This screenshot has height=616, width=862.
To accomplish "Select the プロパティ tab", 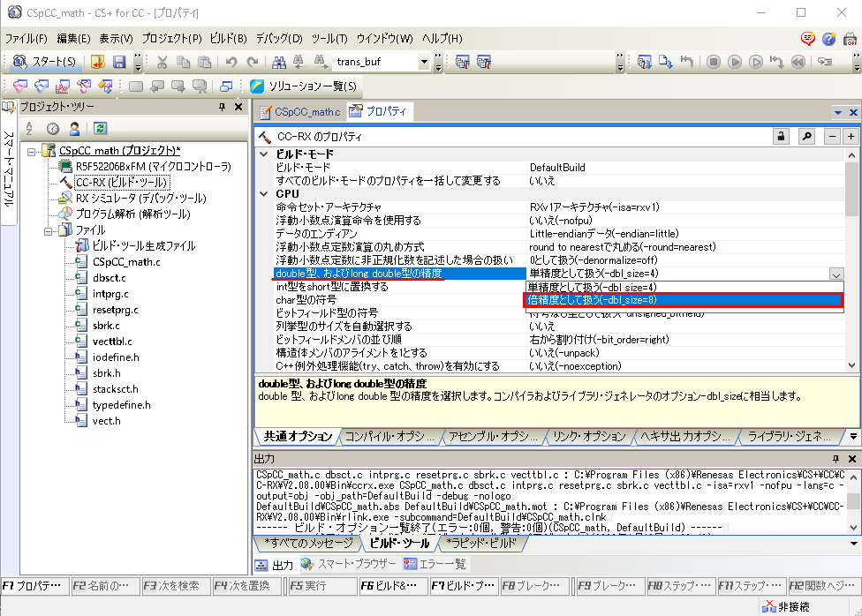I will point(379,111).
